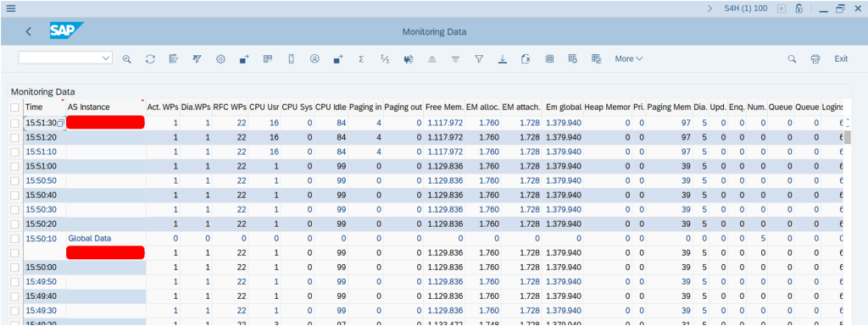Screen dimensions: 868x326
Task: Click the SAP logo
Action: [66, 31]
